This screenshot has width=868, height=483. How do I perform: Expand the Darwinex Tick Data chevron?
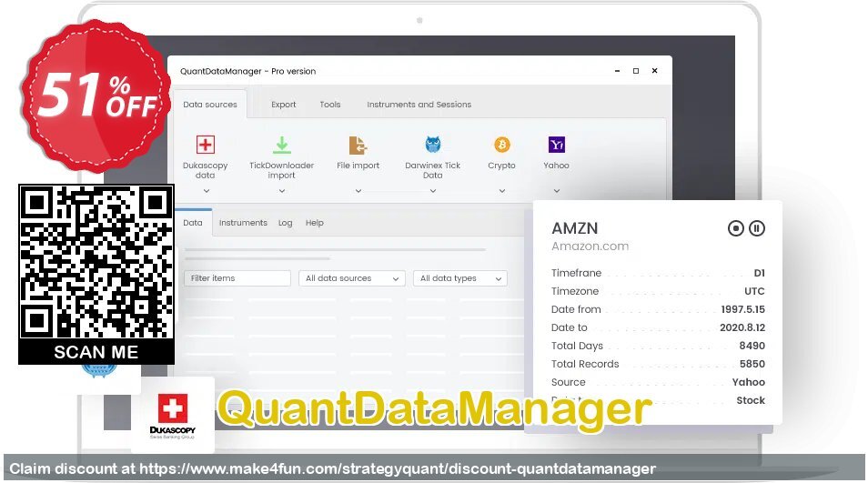point(433,191)
